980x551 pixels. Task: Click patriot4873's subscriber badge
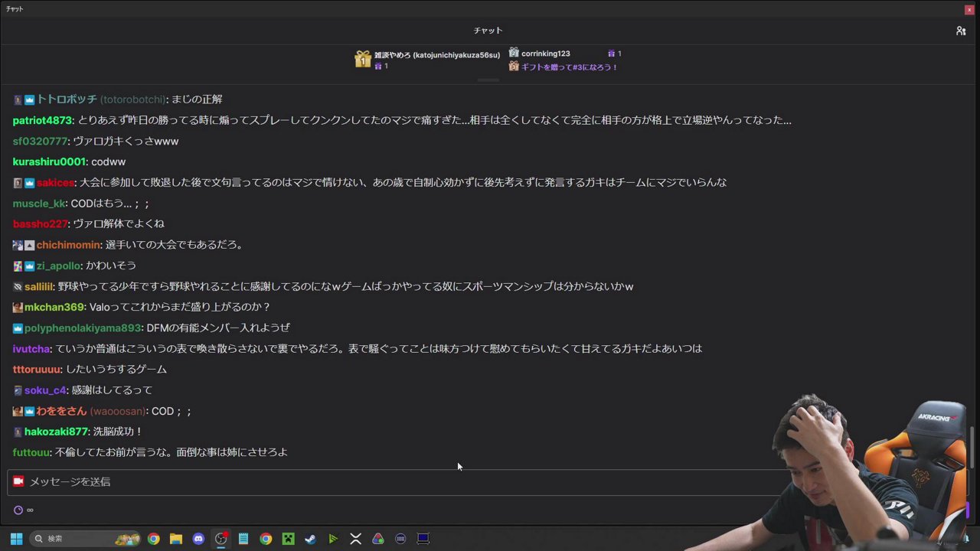(x=15, y=120)
